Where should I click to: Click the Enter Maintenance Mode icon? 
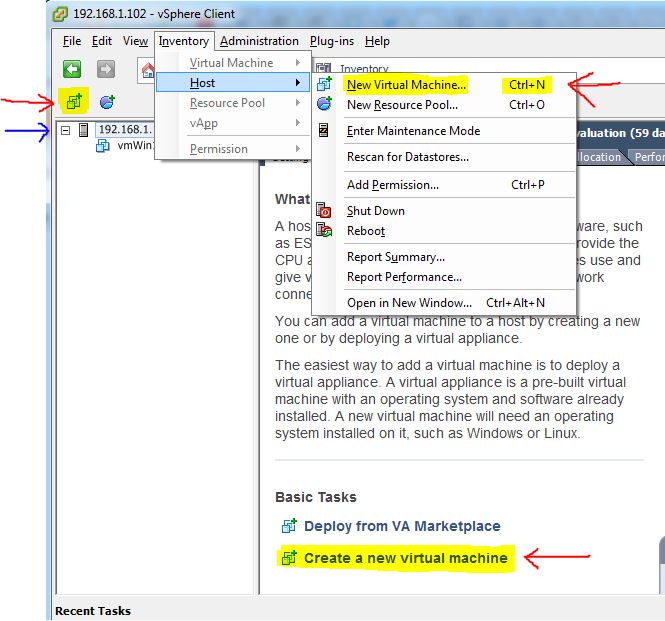tap(323, 130)
